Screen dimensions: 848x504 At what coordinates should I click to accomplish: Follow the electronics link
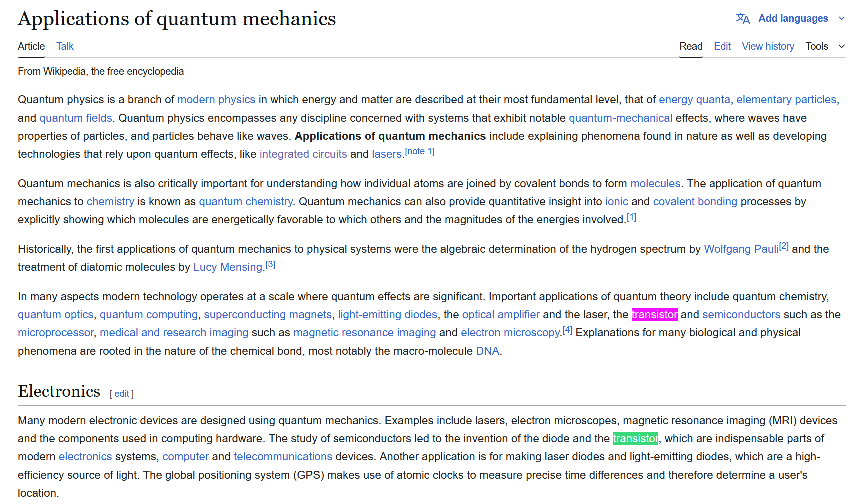point(85,457)
